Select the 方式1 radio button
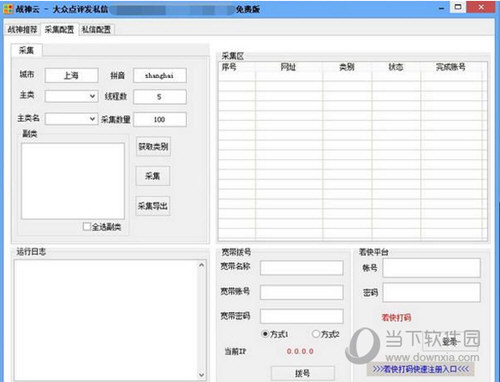The height and width of the screenshot is (382, 500). (265, 334)
